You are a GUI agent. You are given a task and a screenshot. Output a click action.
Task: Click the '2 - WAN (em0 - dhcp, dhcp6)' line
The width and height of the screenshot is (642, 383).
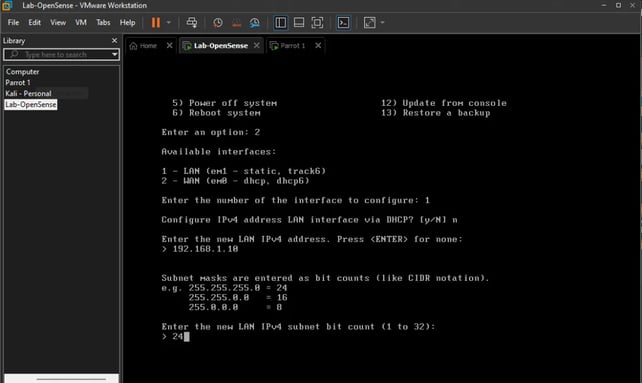point(235,181)
